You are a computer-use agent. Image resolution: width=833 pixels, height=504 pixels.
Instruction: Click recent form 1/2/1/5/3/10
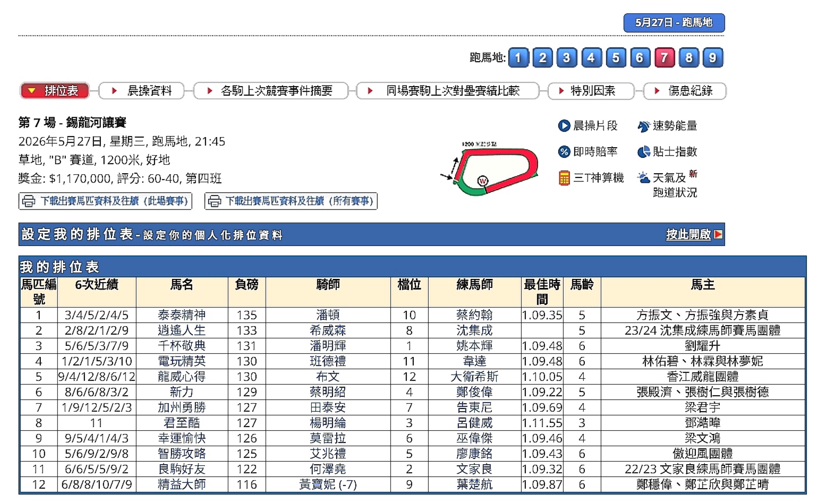(97, 361)
